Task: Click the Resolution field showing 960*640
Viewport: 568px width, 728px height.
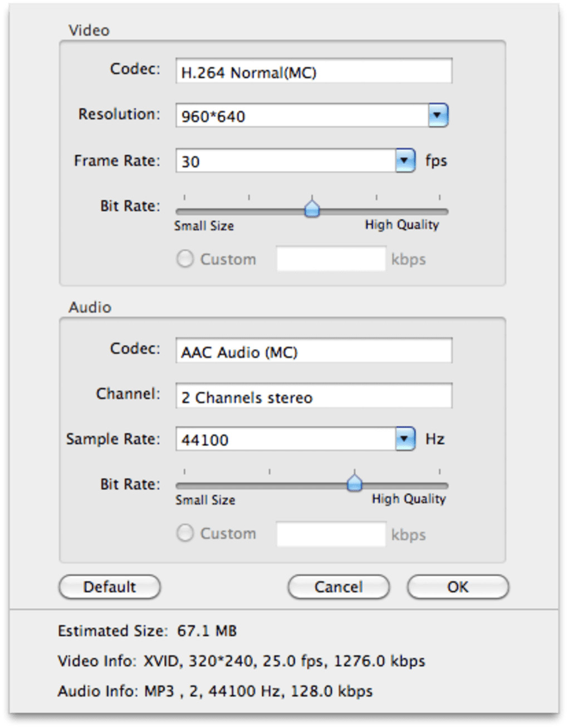Action: [x=301, y=116]
